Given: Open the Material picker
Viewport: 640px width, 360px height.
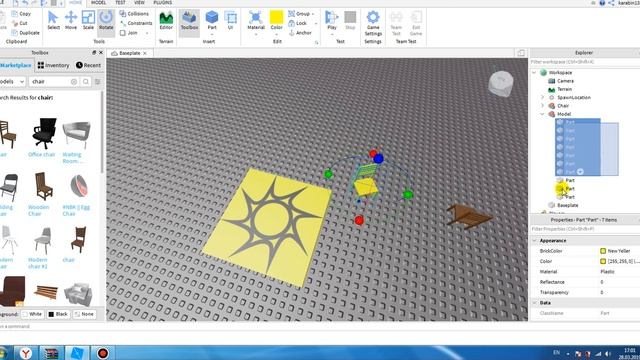Looking at the screenshot, I should [256, 21].
